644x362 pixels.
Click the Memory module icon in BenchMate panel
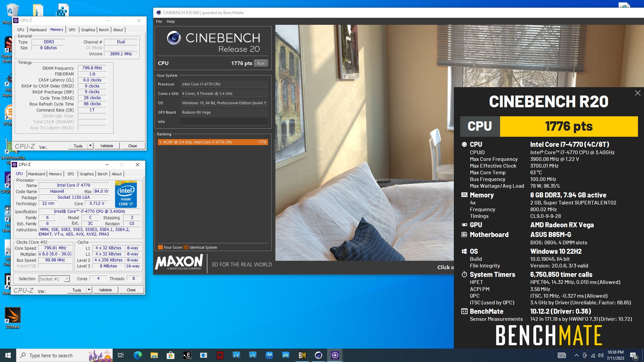pos(464,195)
